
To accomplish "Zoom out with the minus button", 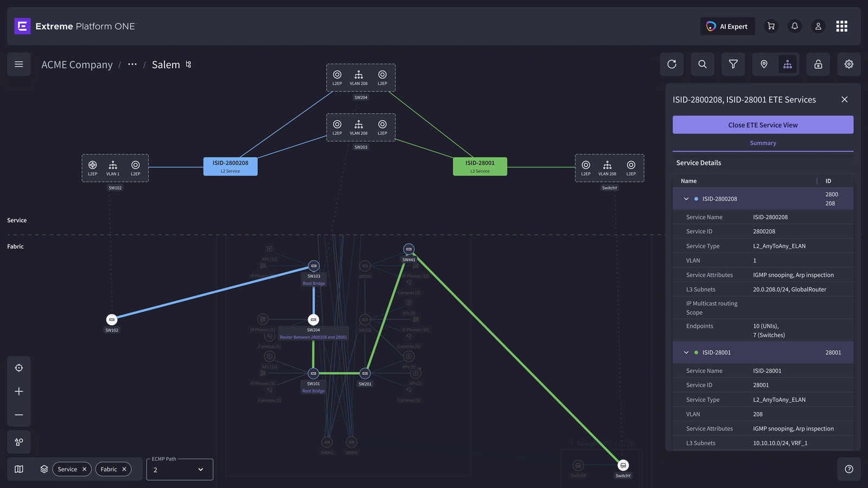I will click(x=19, y=415).
